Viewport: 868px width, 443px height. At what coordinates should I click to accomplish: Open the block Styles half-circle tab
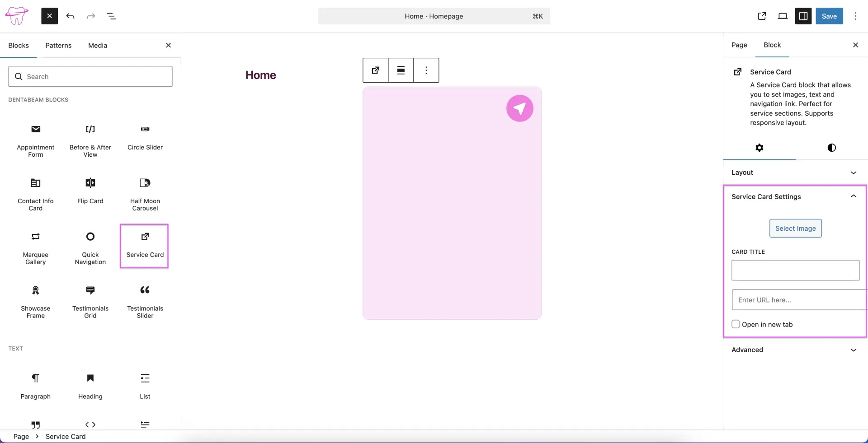pyautogui.click(x=832, y=148)
